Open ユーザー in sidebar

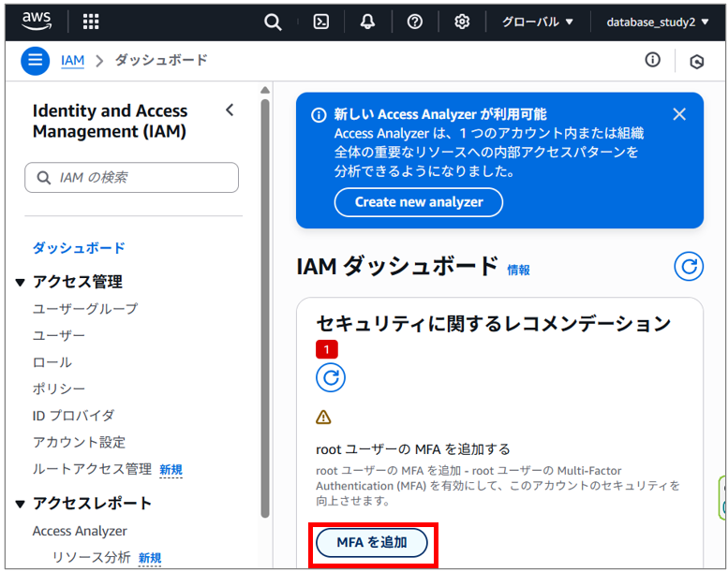tap(59, 335)
